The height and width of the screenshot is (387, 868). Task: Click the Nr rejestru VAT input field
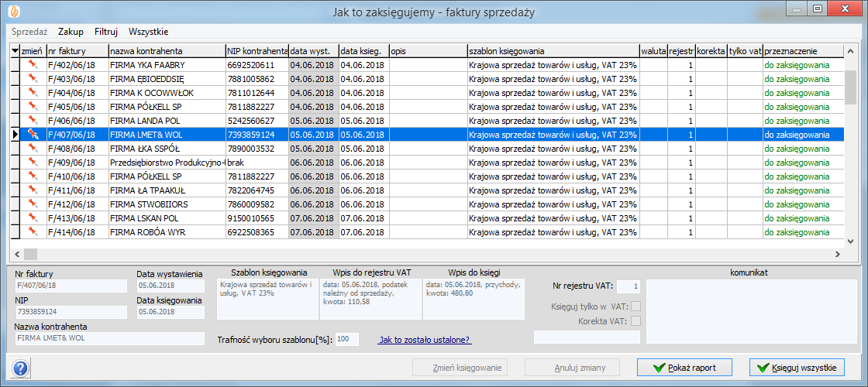point(629,287)
